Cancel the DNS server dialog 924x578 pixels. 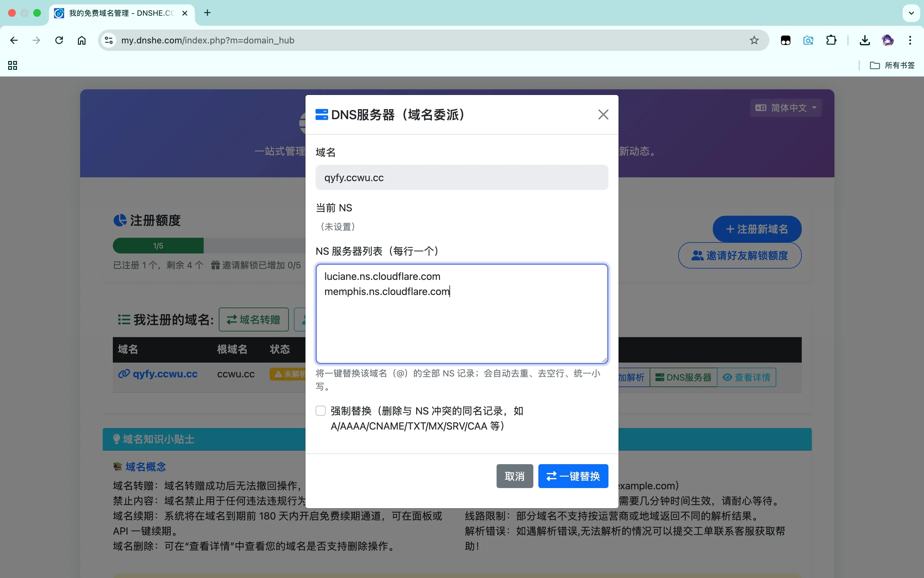pos(514,476)
